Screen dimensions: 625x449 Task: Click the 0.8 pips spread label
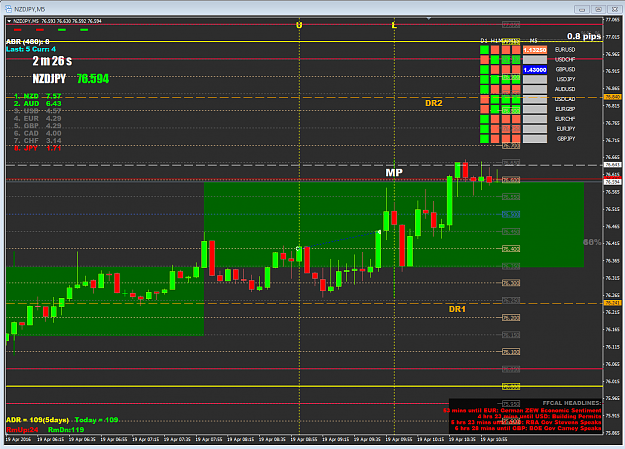(x=584, y=36)
